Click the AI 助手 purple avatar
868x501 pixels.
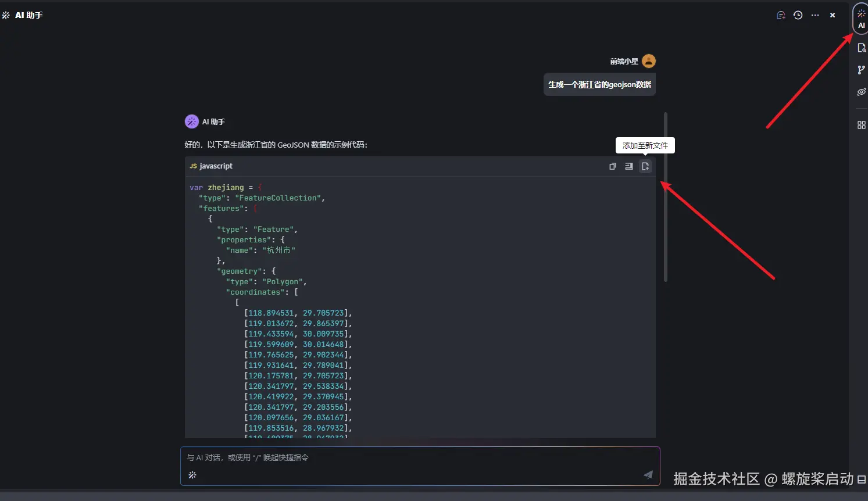point(192,121)
